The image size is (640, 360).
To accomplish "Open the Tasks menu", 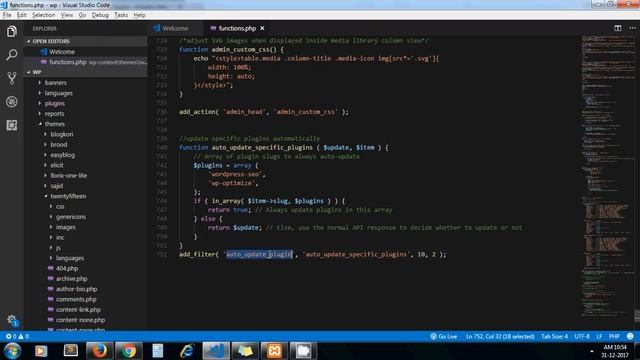I will 121,15.
